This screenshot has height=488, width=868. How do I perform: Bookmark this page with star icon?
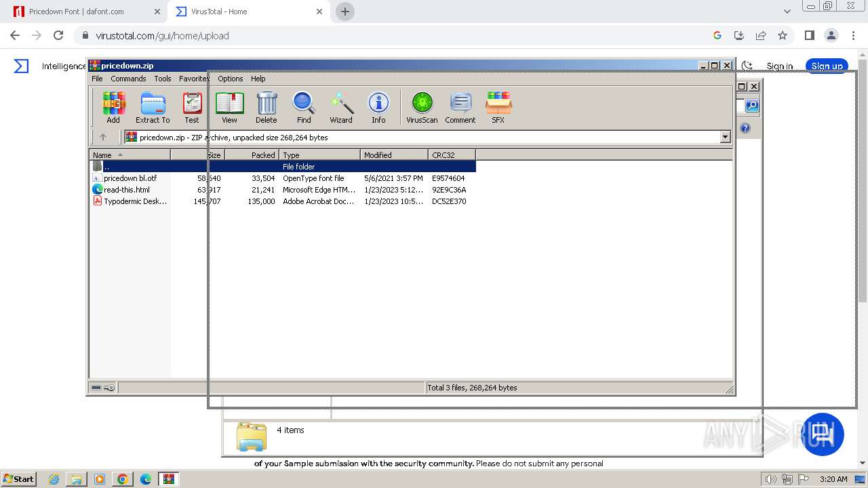click(783, 35)
